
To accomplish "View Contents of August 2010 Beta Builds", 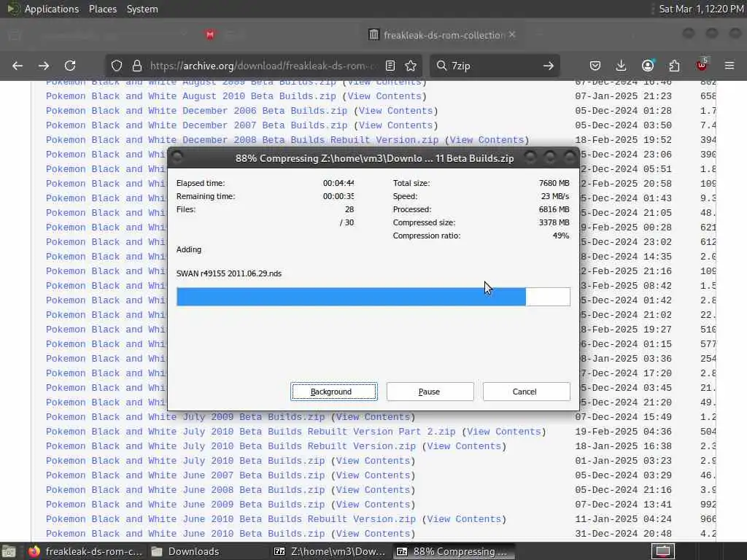I will tap(384, 96).
